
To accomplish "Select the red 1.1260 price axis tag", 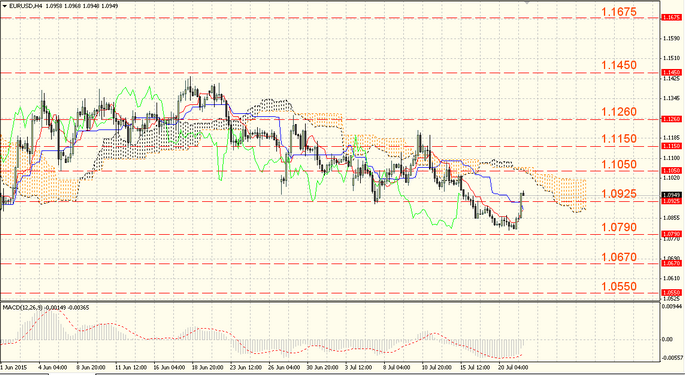I will 671,119.
